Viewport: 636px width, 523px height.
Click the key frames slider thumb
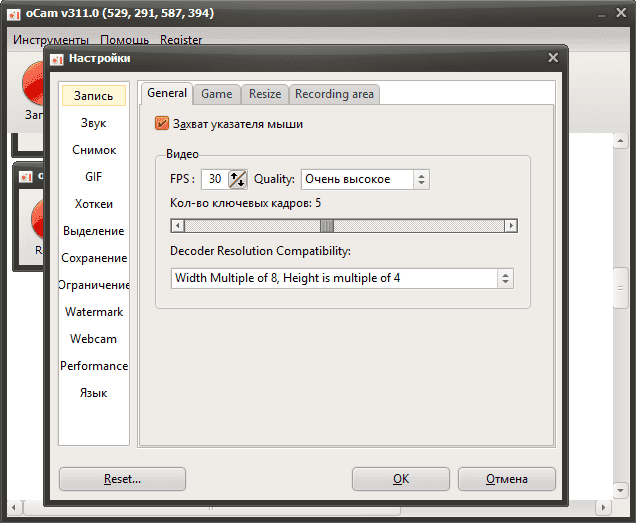326,226
